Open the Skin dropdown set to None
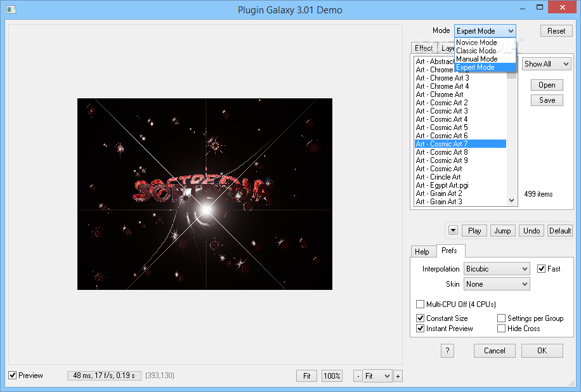The image size is (581, 392). tap(497, 284)
